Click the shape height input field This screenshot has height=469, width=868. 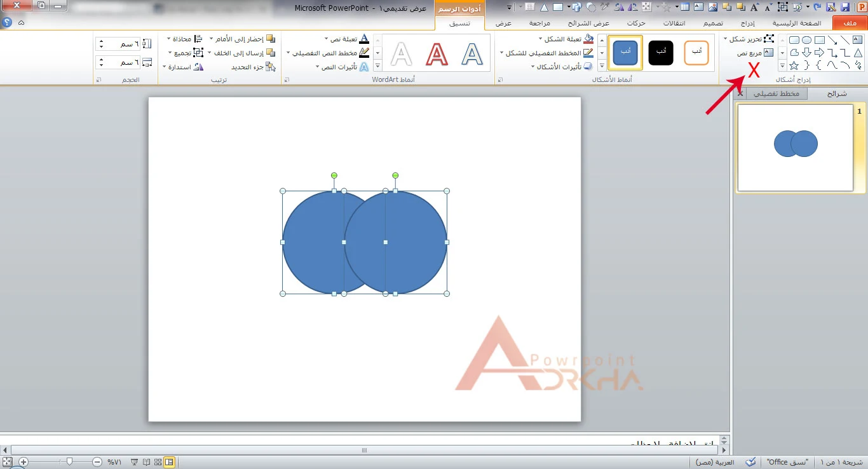(119, 44)
